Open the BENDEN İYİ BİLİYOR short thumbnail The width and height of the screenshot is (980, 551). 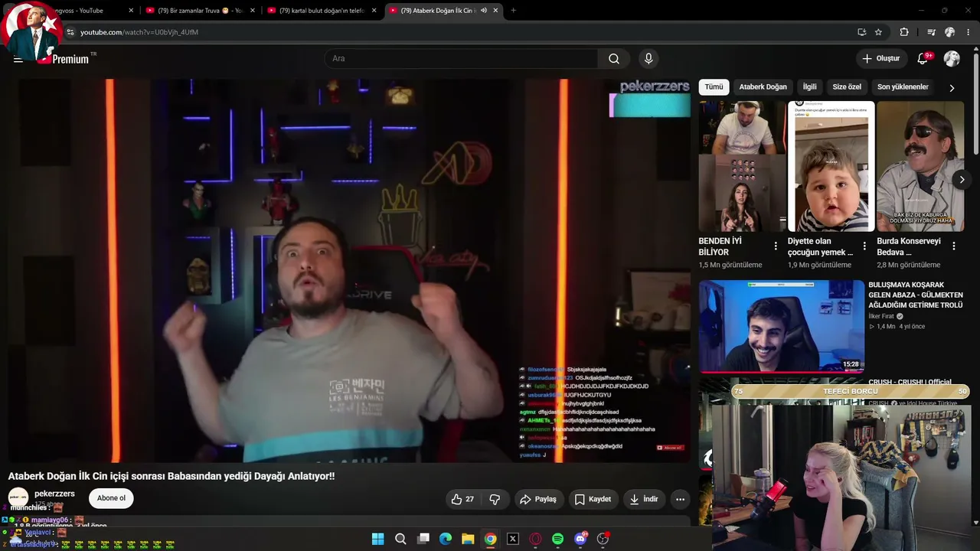[x=742, y=166]
